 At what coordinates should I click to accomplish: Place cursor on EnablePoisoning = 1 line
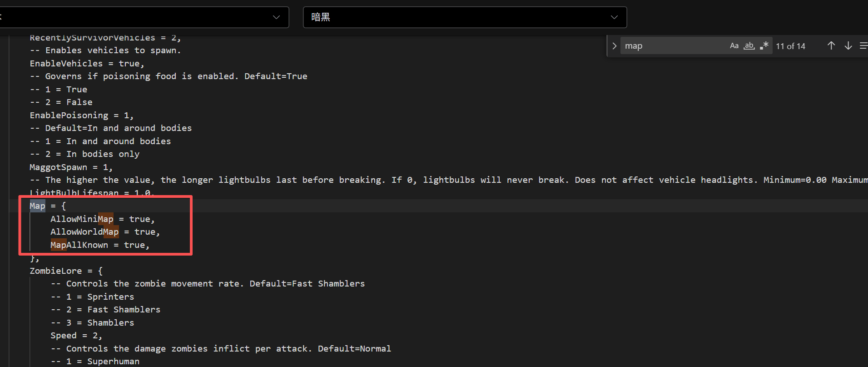point(81,116)
